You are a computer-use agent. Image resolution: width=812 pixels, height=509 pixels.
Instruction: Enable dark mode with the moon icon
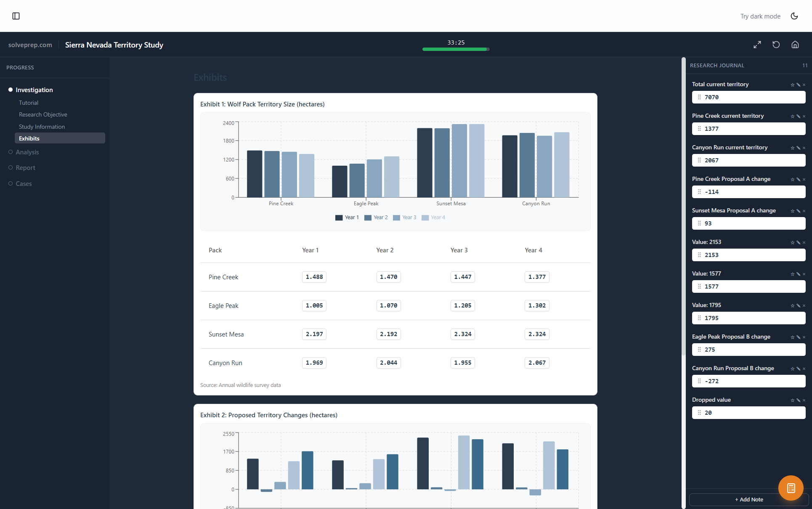[794, 16]
